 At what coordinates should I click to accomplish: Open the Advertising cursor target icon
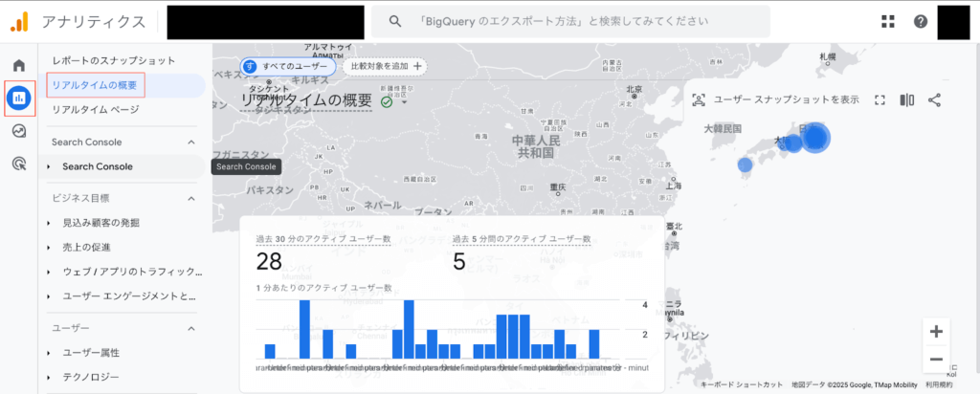pos(19,164)
